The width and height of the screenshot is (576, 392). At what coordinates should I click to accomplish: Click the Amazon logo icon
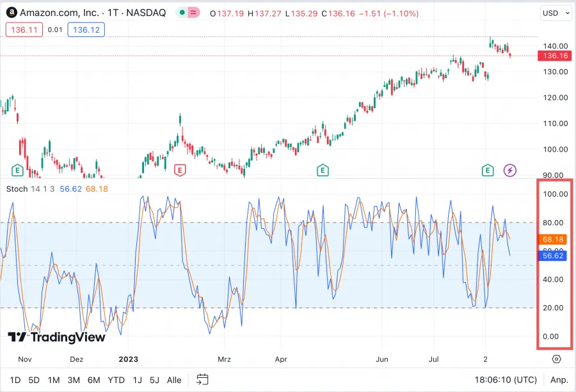point(12,13)
